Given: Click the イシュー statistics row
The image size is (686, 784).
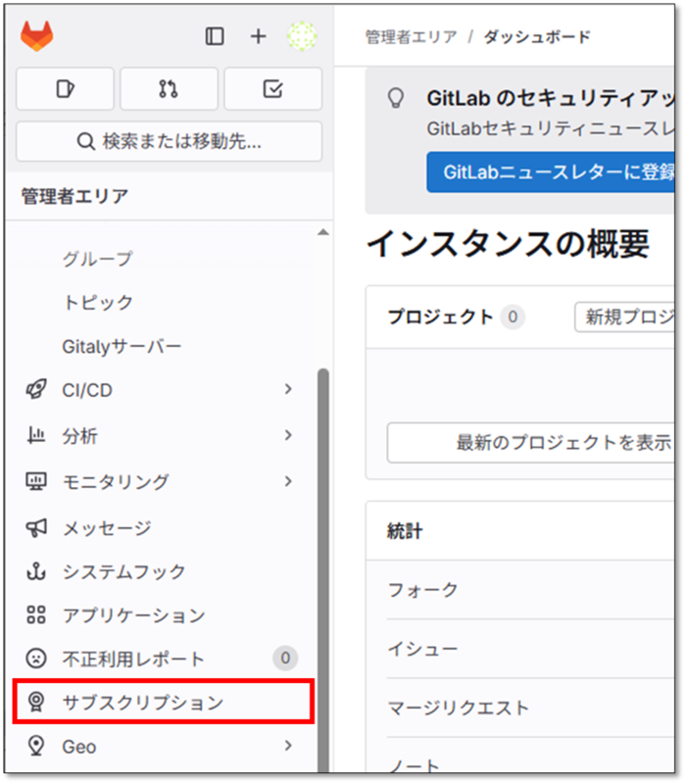Looking at the screenshot, I should [530, 649].
